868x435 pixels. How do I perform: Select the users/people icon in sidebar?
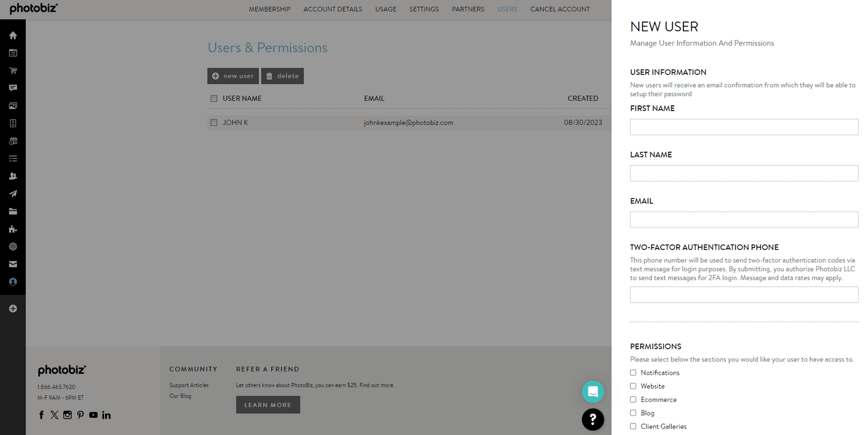coord(13,176)
